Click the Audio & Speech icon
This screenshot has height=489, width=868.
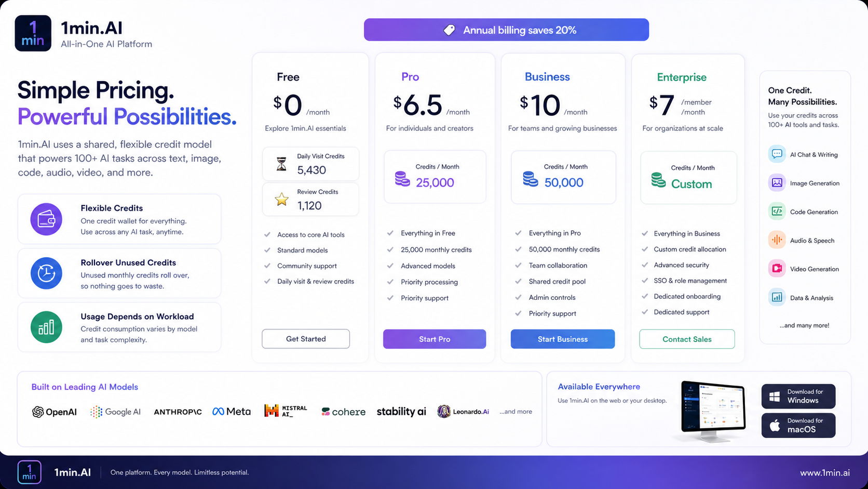coord(777,240)
